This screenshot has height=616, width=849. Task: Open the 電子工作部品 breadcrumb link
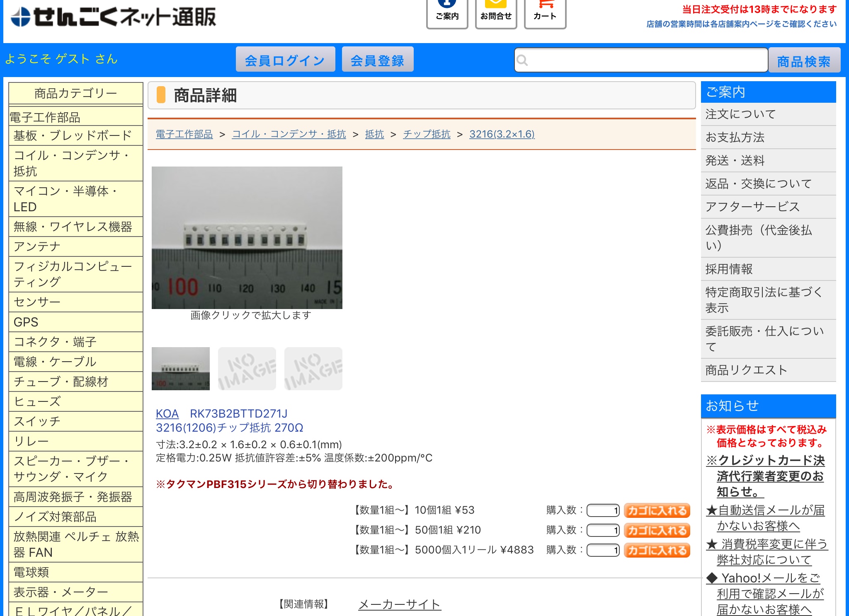(x=184, y=134)
